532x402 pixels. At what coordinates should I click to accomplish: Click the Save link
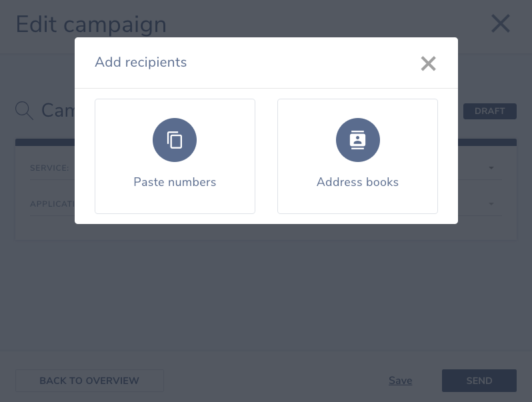[x=401, y=381]
